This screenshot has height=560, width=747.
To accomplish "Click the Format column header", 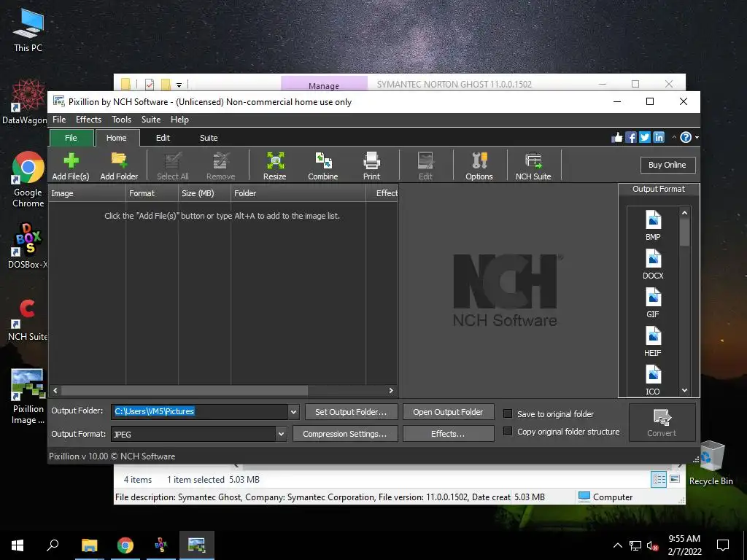I will tap(152, 192).
